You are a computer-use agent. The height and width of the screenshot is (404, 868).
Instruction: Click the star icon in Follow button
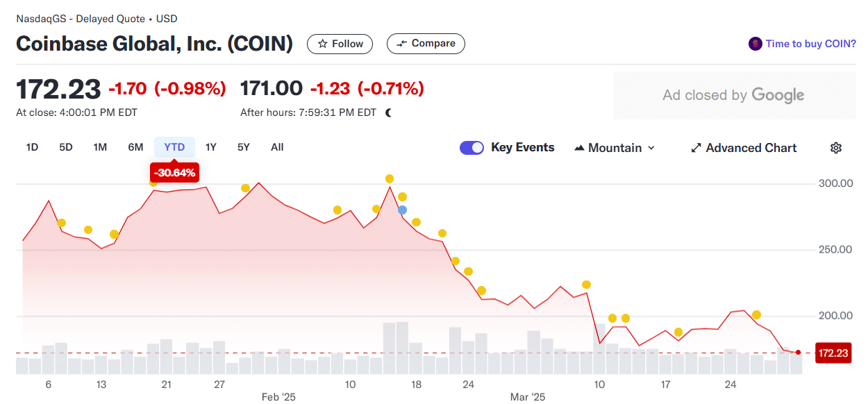click(322, 44)
